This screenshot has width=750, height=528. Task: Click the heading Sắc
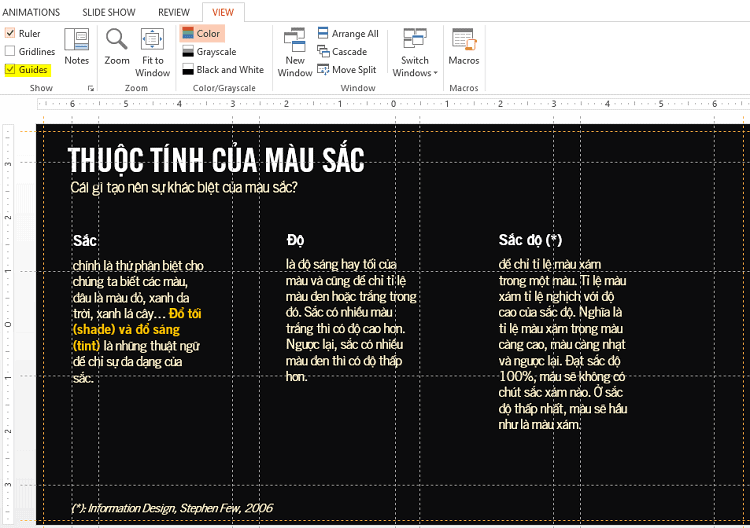pos(85,240)
